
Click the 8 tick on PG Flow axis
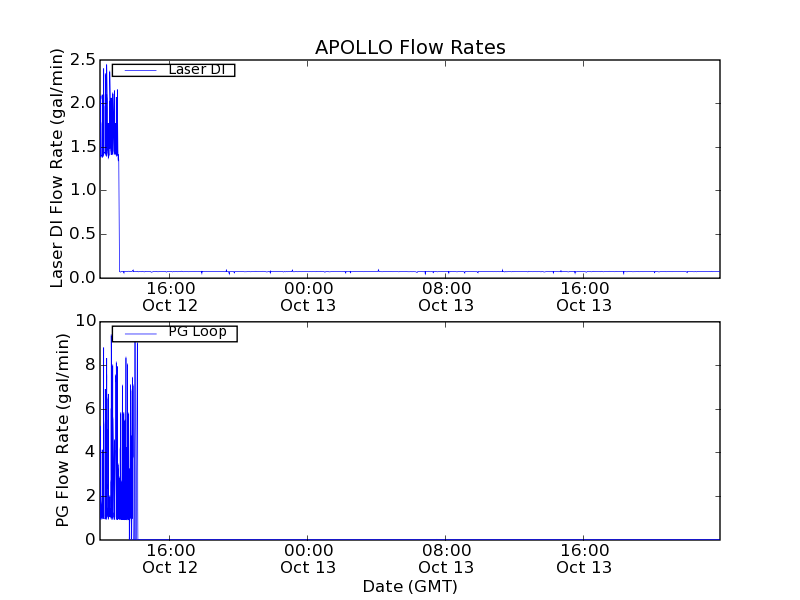click(90, 365)
